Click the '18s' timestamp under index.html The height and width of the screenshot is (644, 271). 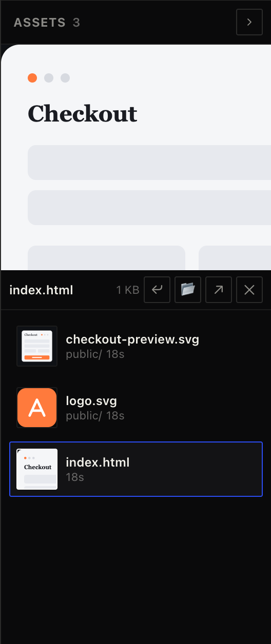(x=75, y=477)
